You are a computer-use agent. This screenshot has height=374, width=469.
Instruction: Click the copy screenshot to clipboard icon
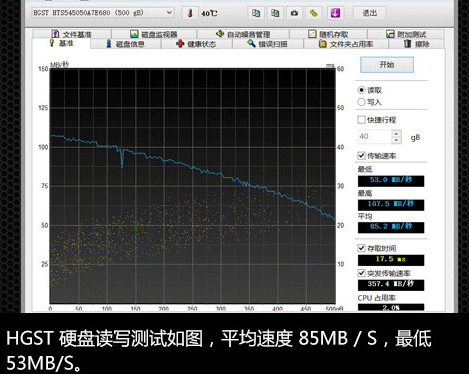tap(275, 13)
